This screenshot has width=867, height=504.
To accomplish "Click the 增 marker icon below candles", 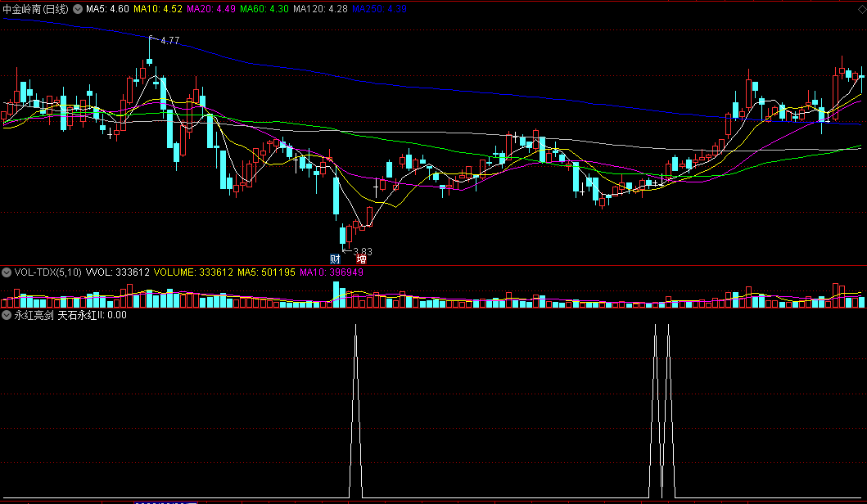I will pos(361,259).
